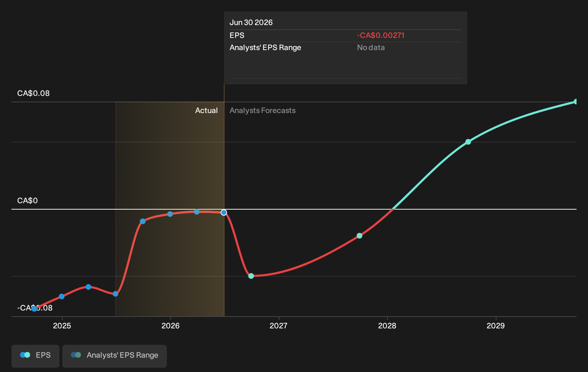The width and height of the screenshot is (588, 372).
Task: Click the data point at start of shaded region
Action: click(x=115, y=294)
